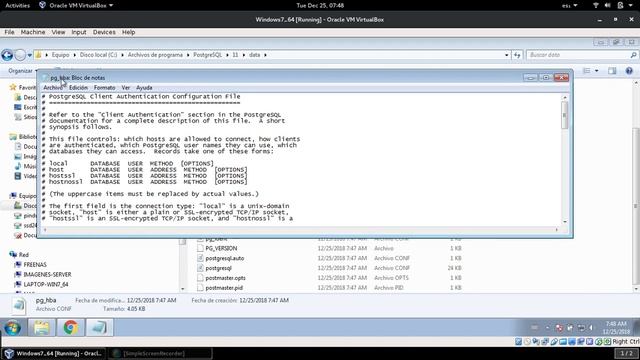Viewport: 640px width, 360px height.
Task: Open the Formato menu in Notepad
Action: pyautogui.click(x=104, y=88)
